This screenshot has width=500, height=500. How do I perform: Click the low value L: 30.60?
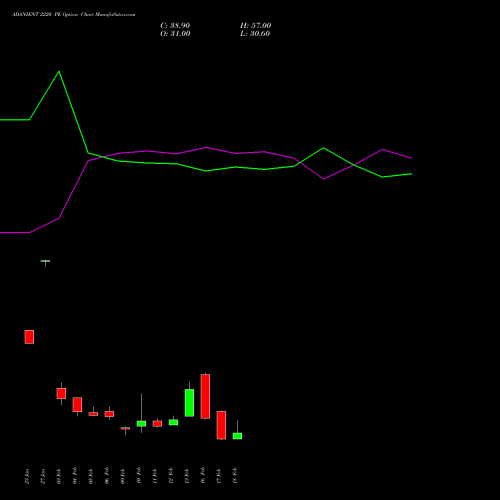tap(255, 34)
